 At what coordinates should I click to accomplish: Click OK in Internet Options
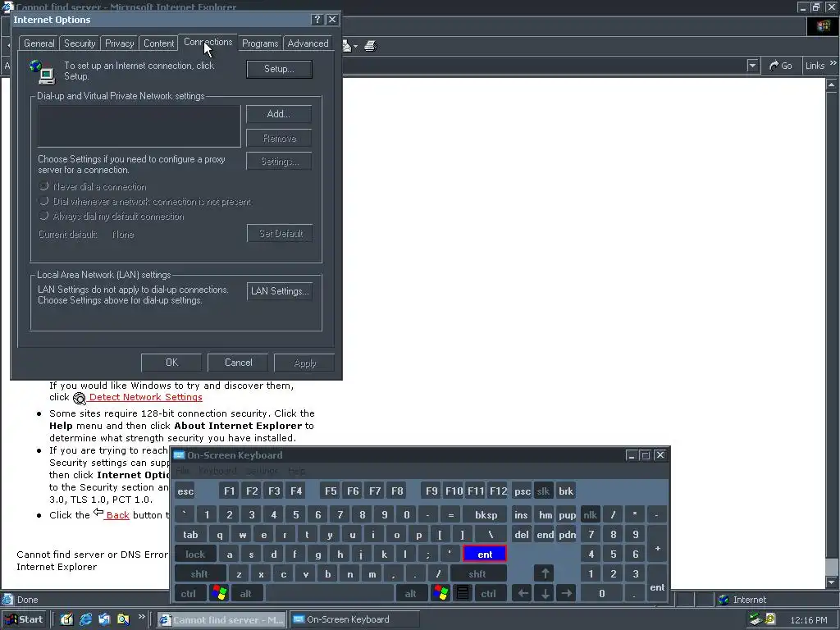point(171,363)
